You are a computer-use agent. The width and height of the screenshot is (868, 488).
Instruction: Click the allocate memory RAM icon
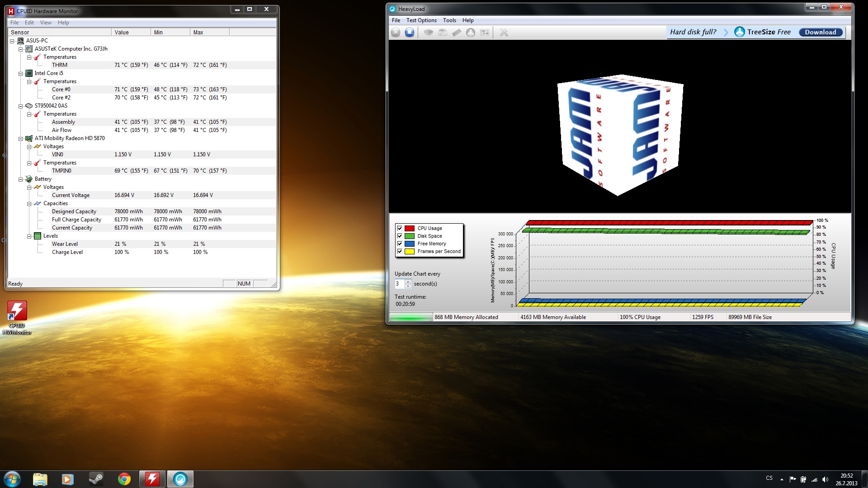tap(457, 33)
